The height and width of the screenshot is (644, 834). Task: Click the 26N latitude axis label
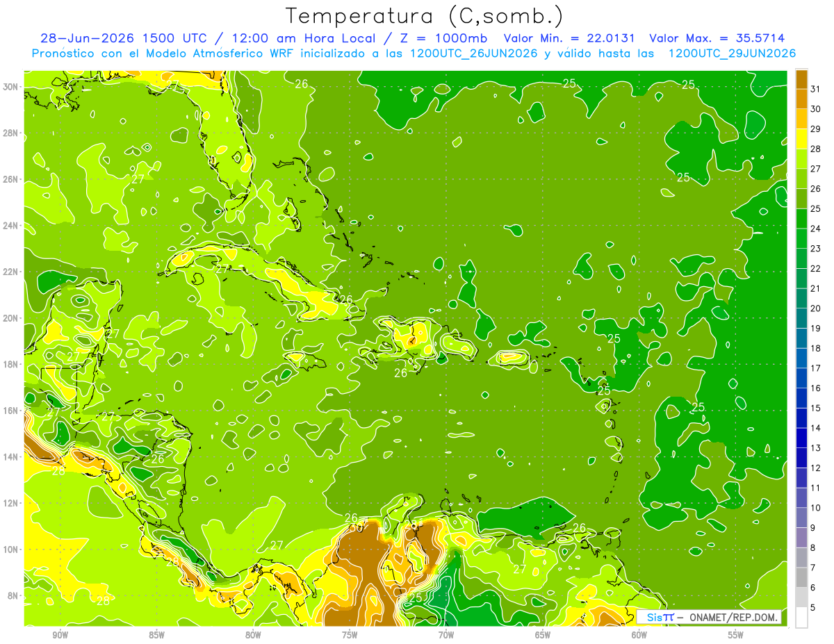click(x=11, y=179)
